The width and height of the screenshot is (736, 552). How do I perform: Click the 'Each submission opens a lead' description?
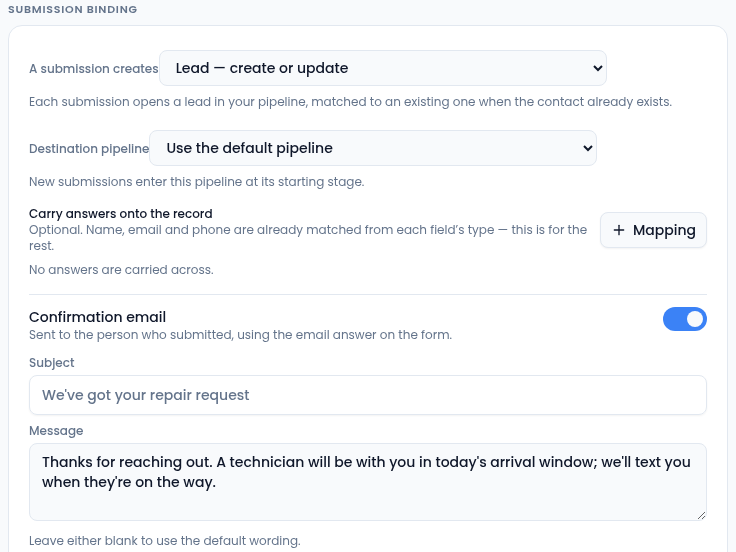coord(350,102)
